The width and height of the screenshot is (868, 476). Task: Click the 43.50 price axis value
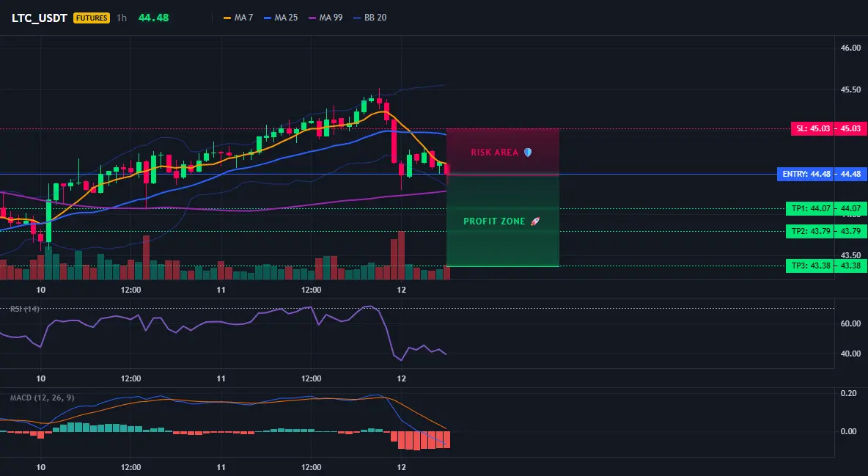point(850,255)
